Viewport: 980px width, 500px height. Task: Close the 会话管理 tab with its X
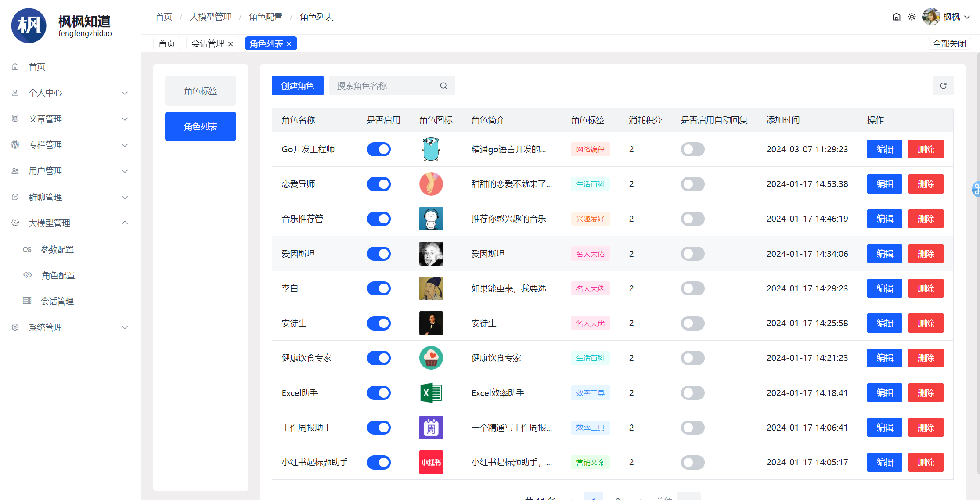tap(231, 44)
